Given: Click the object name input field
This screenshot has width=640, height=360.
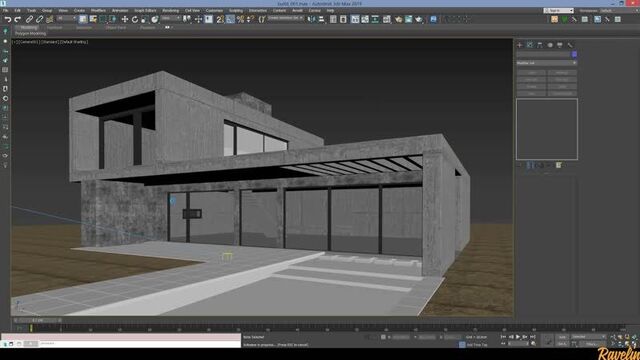Looking at the screenshot, I should click(x=543, y=54).
